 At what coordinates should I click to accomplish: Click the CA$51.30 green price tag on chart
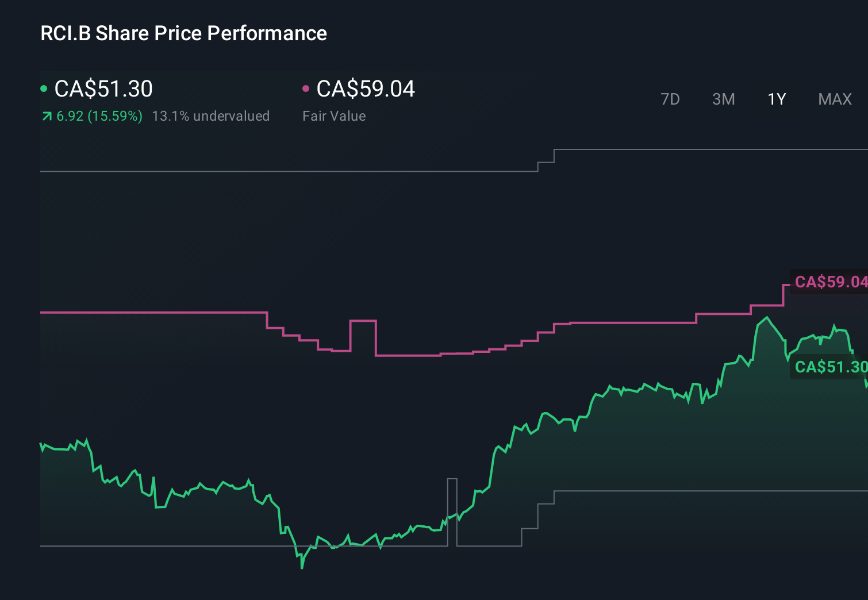[829, 367]
